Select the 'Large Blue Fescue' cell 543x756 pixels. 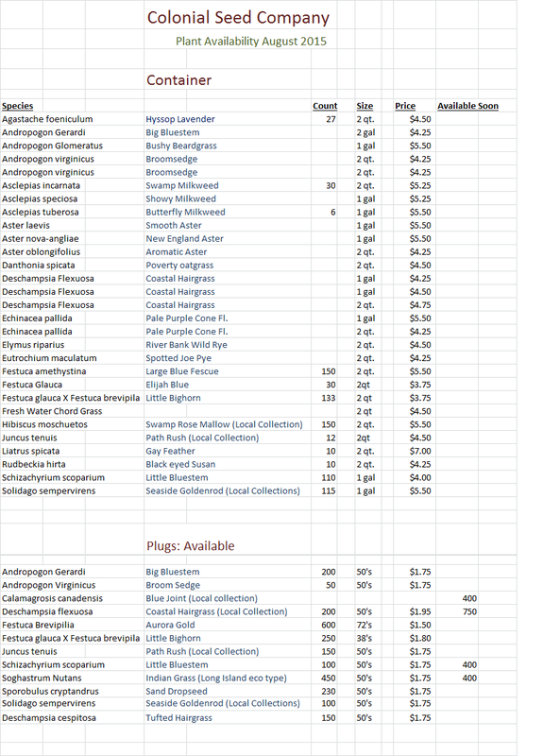(182, 371)
